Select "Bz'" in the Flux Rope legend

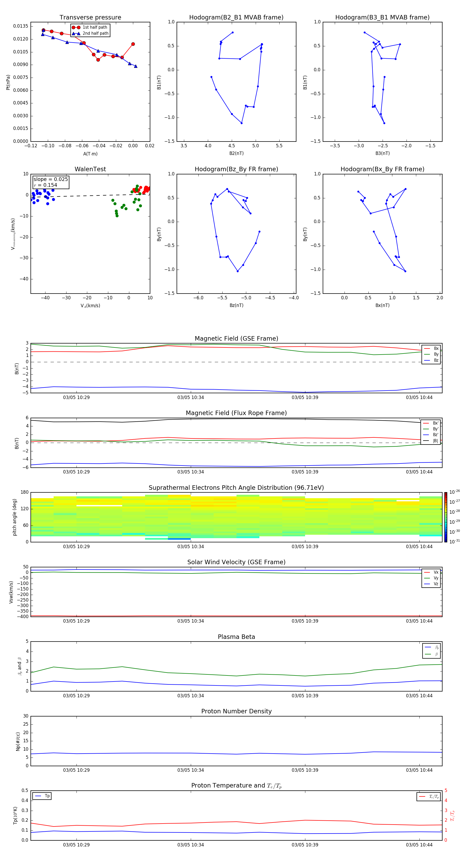tap(431, 435)
